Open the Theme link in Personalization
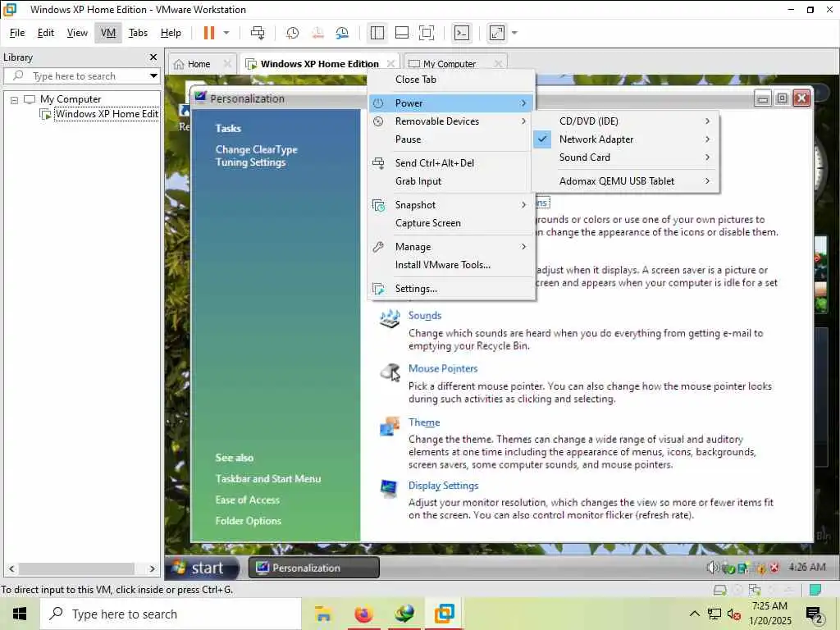 click(424, 422)
